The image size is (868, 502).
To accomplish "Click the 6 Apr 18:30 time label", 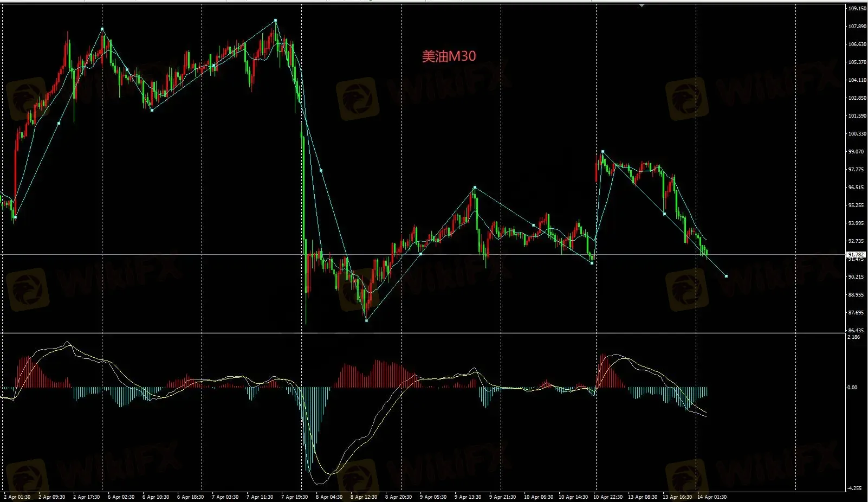I will [x=191, y=497].
